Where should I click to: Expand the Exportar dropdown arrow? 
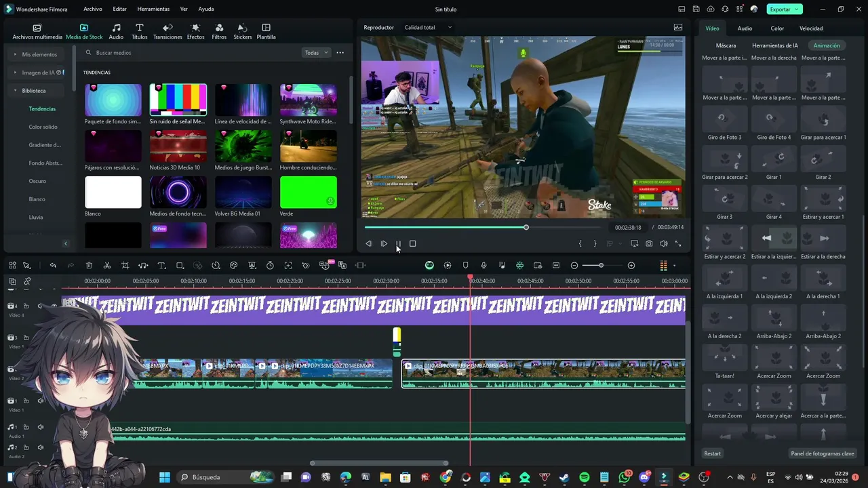797,9
